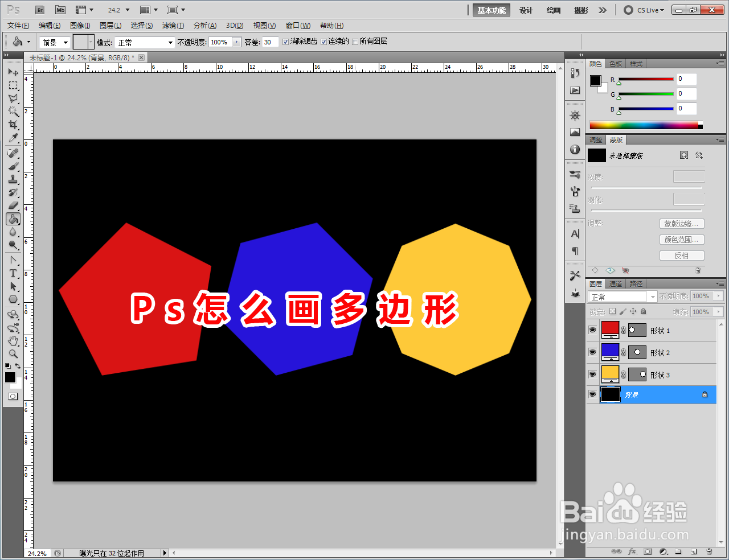Select the Eyedropper tool
The width and height of the screenshot is (729, 560).
(x=13, y=138)
